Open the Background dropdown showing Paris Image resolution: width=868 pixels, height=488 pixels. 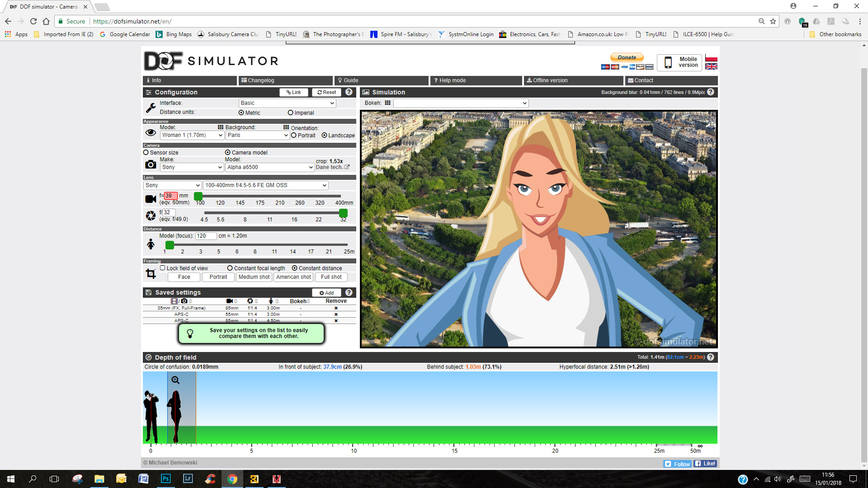click(258, 135)
